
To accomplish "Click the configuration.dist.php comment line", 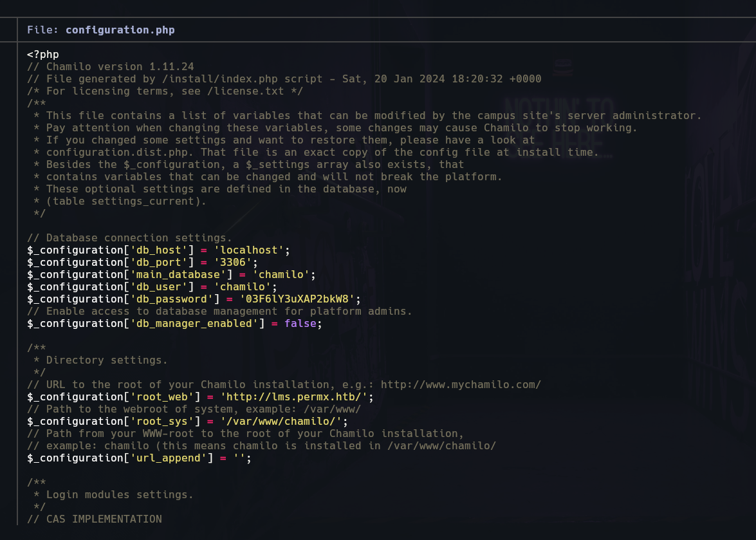I will click(317, 153).
